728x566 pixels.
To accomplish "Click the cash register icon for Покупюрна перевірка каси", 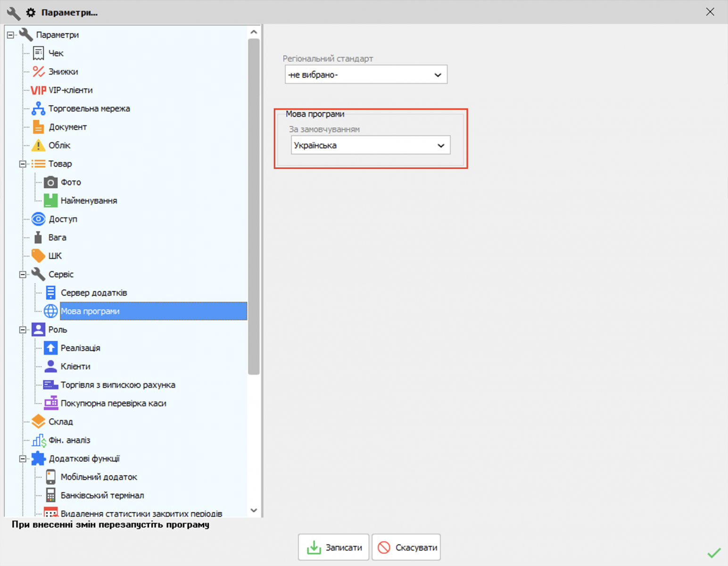I will click(x=50, y=403).
